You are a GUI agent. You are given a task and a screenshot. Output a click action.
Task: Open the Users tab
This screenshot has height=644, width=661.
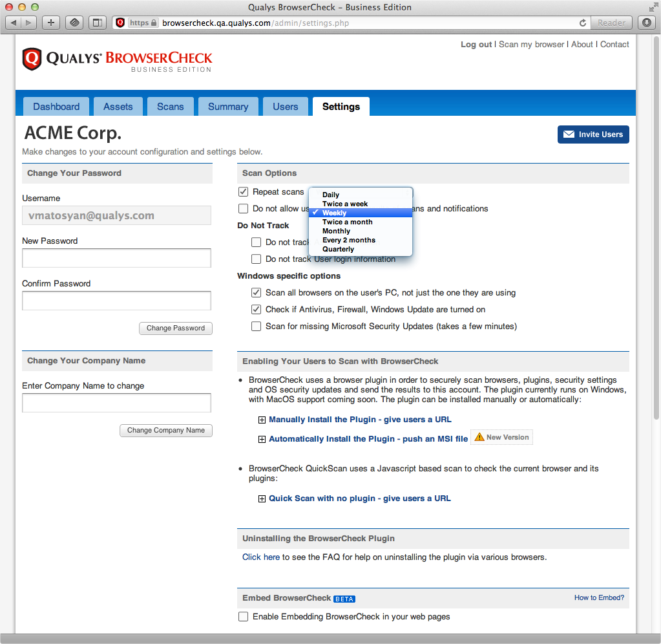click(x=285, y=106)
